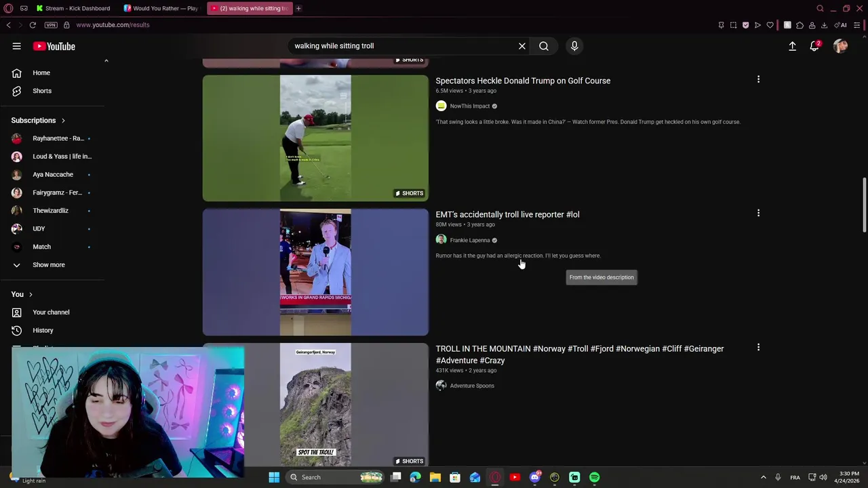Search open tabs with the title bar magnifier
The width and height of the screenshot is (868, 488).
click(x=820, y=8)
